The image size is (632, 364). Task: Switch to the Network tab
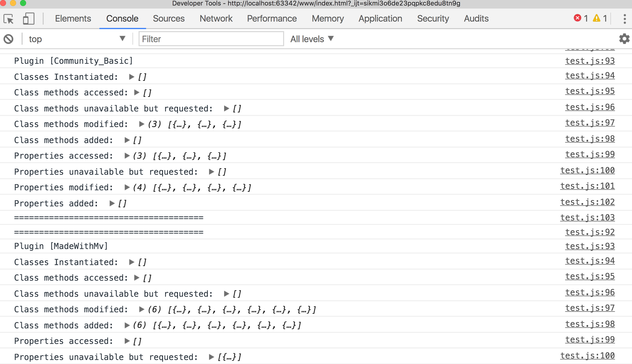pos(216,18)
